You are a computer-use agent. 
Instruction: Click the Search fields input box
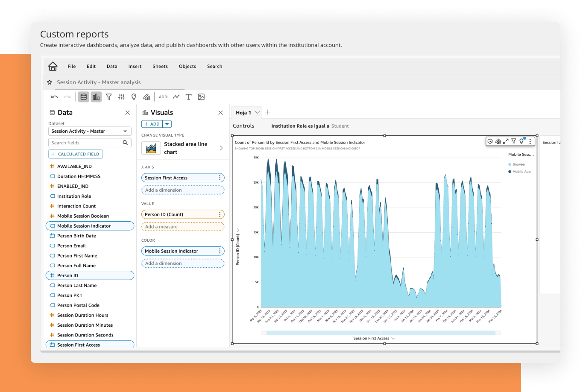click(x=85, y=143)
